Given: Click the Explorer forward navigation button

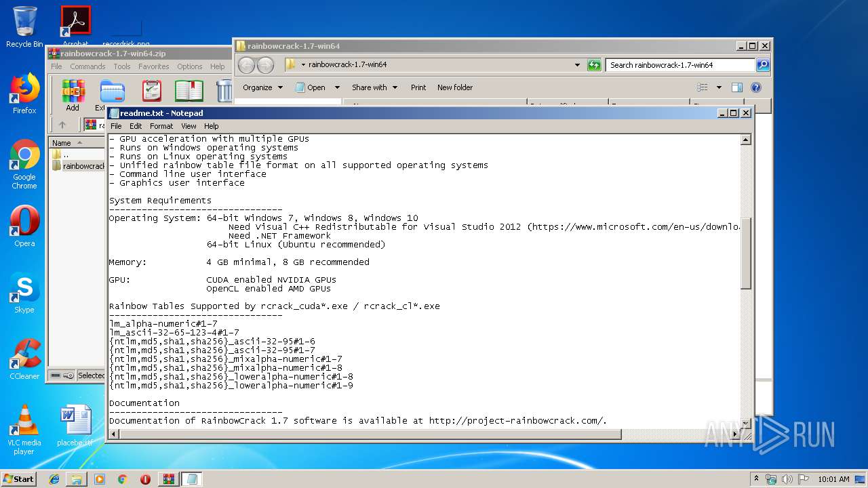Looking at the screenshot, I should point(265,65).
